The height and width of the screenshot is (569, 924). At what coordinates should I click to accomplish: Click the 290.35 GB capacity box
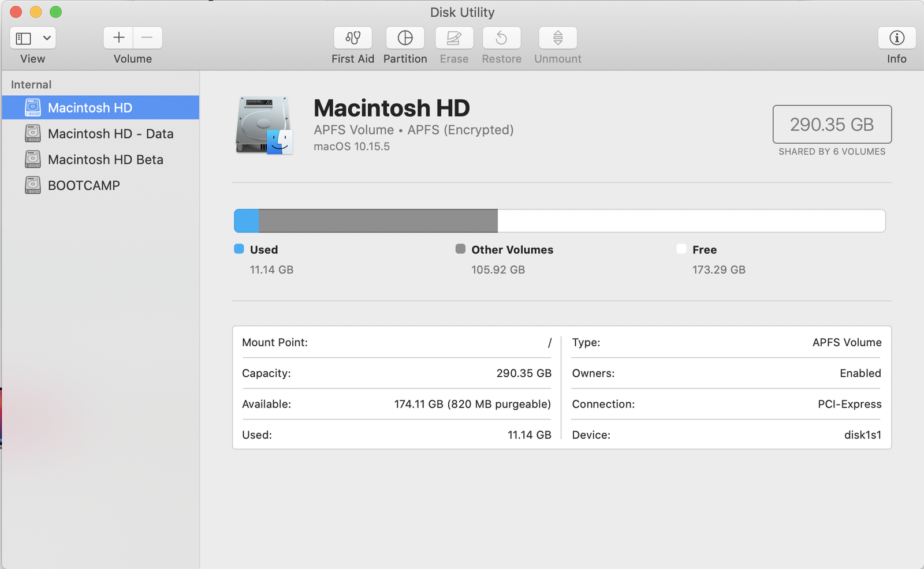pos(832,124)
